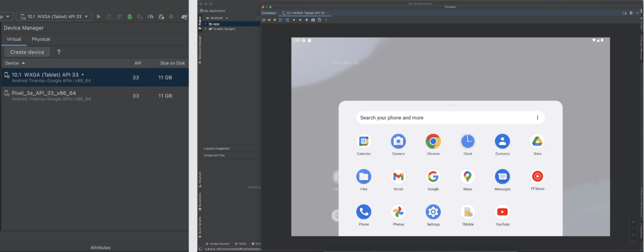The height and width of the screenshot is (252, 644).
Task: Click the emulator Home circle icon
Action: (x=300, y=20)
